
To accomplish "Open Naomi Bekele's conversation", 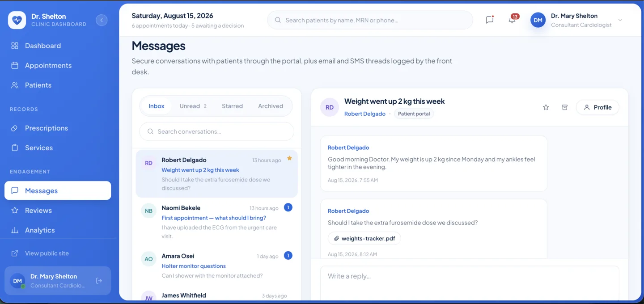I will [x=217, y=222].
